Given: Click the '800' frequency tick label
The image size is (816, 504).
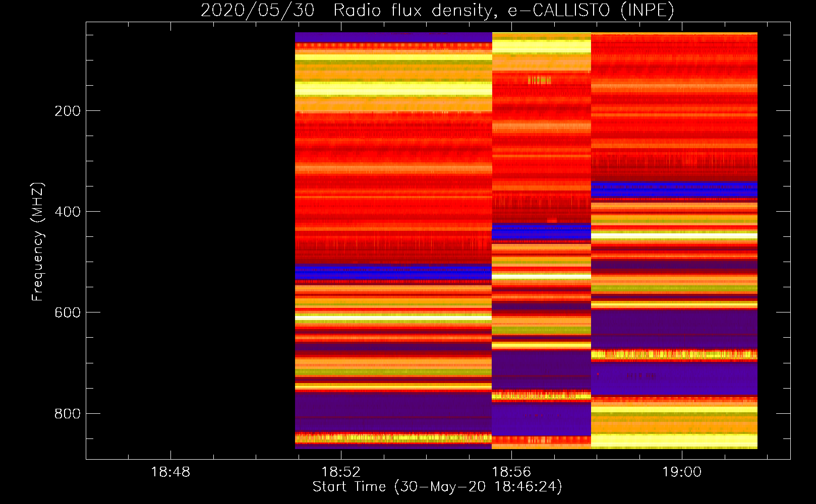Looking at the screenshot, I should (68, 414).
